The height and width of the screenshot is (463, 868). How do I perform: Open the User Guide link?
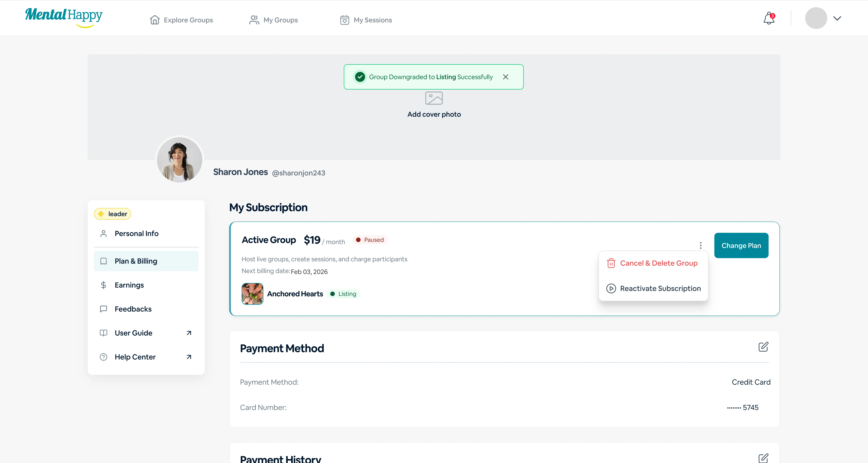coord(146,333)
